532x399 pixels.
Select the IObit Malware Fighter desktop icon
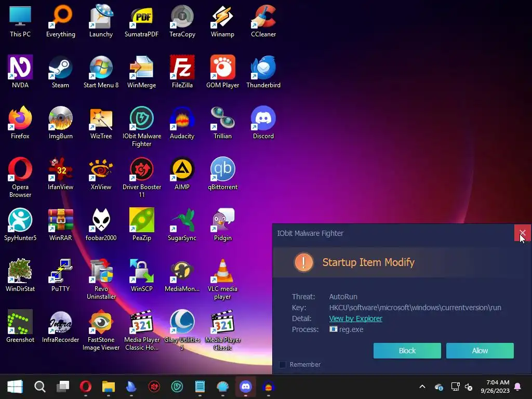(141, 126)
